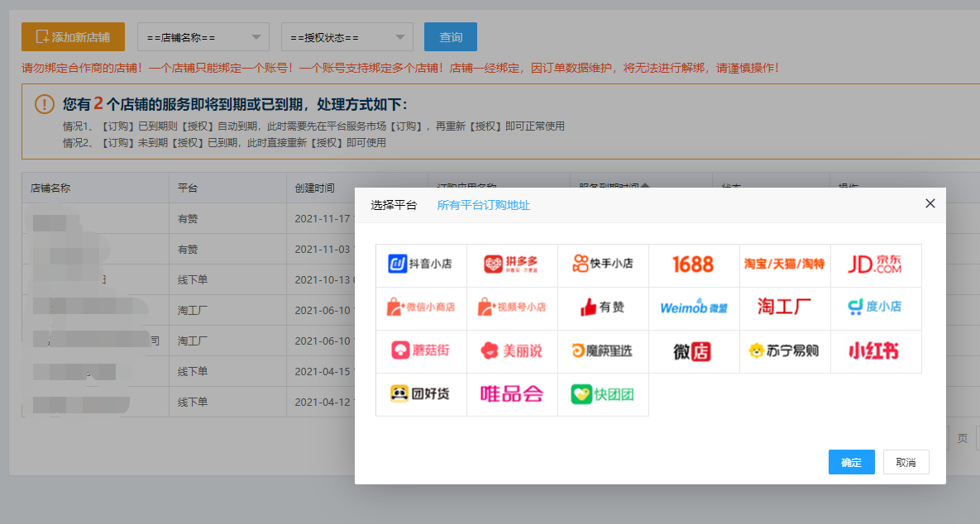980x524 pixels.
Task: Select the JD京东 platform logo
Action: pyautogui.click(x=875, y=264)
